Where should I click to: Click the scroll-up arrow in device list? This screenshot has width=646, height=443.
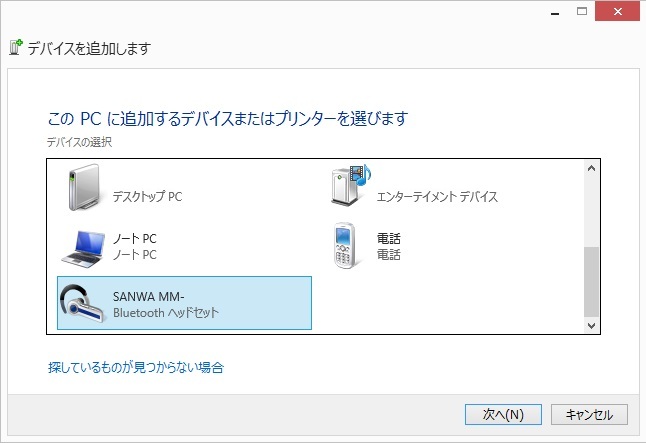(x=592, y=168)
